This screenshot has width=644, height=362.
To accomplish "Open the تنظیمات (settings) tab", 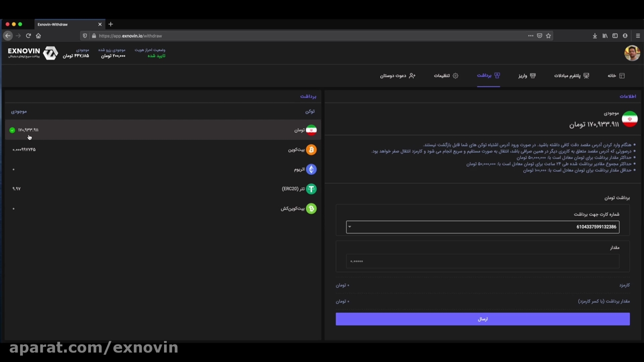I will [446, 75].
